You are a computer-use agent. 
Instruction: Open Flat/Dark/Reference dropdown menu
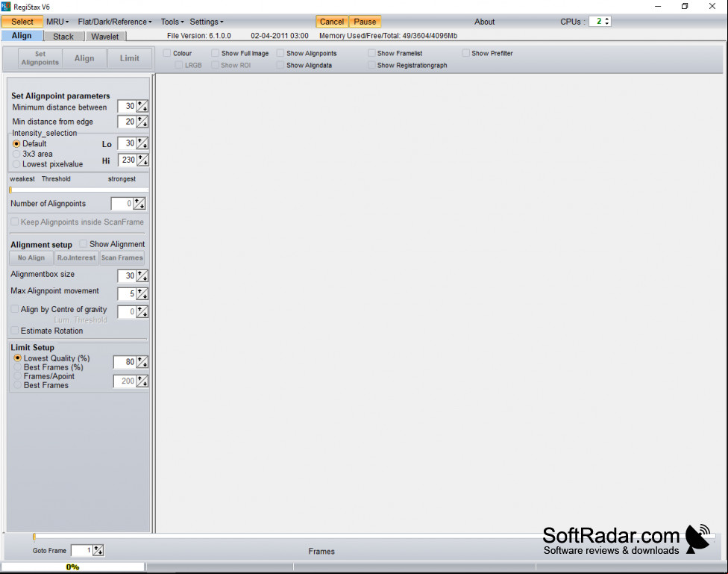115,22
